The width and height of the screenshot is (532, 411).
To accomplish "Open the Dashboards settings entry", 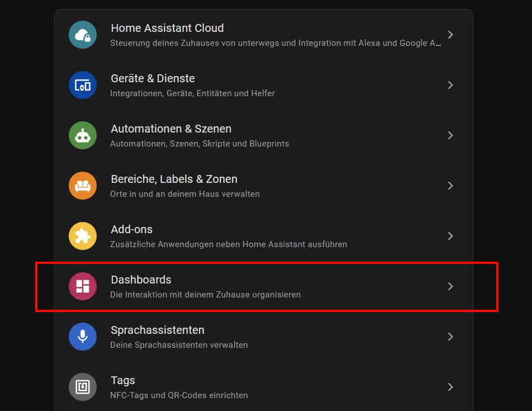I will (141, 280).
